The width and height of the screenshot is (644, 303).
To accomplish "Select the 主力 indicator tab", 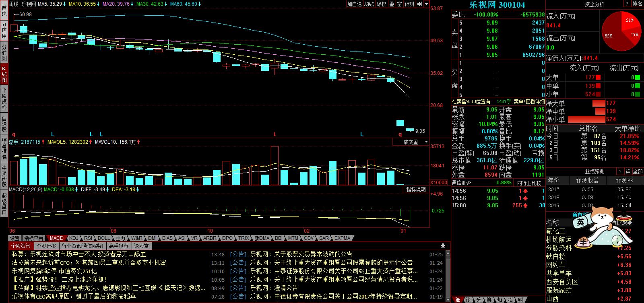I will click(x=120, y=238).
